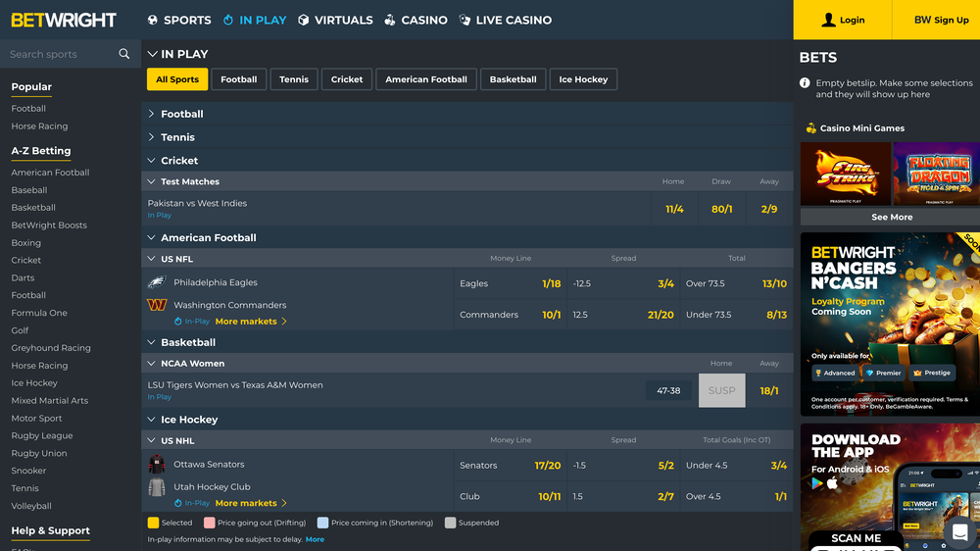Click the BW Sign Up button
980x551 pixels.
click(x=936, y=20)
